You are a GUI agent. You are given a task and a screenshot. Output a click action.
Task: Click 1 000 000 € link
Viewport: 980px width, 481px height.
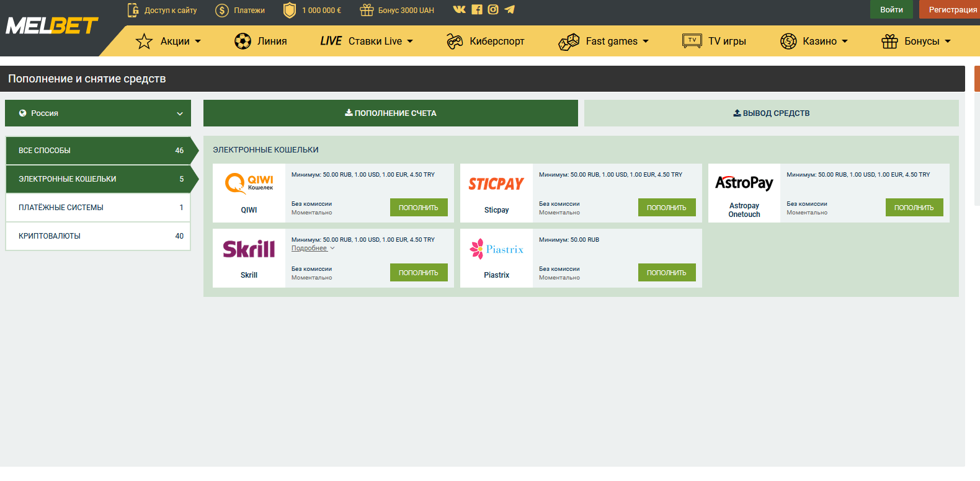pos(321,11)
